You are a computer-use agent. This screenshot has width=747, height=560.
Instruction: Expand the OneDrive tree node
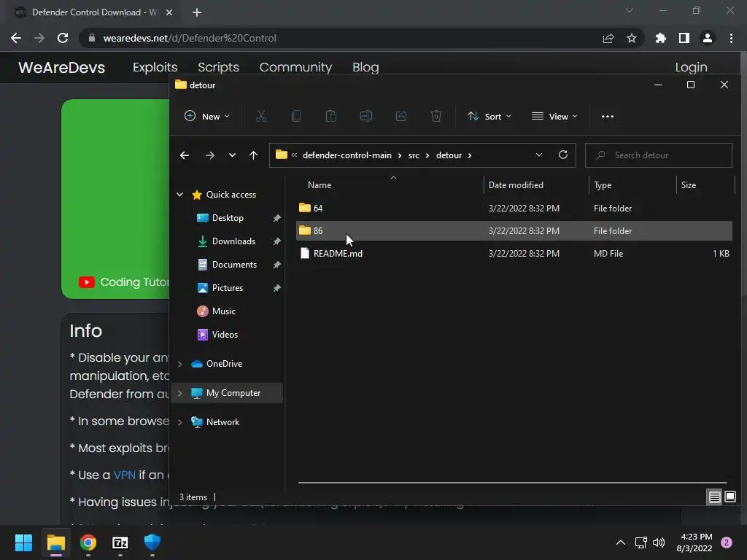[x=180, y=364]
